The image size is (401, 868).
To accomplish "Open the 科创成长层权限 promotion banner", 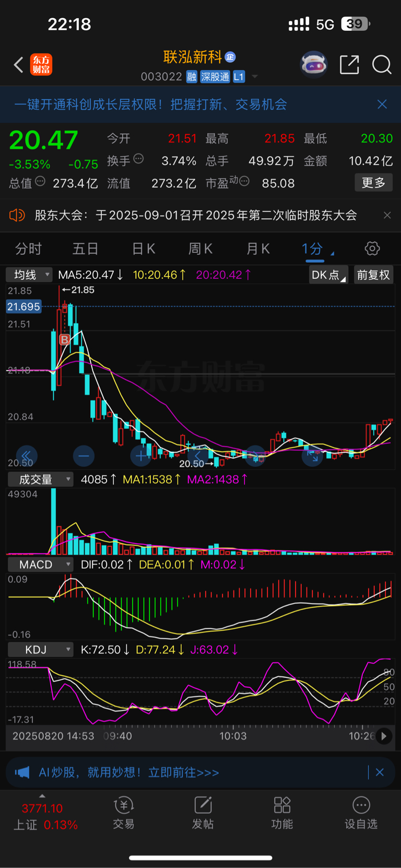I will [150, 104].
